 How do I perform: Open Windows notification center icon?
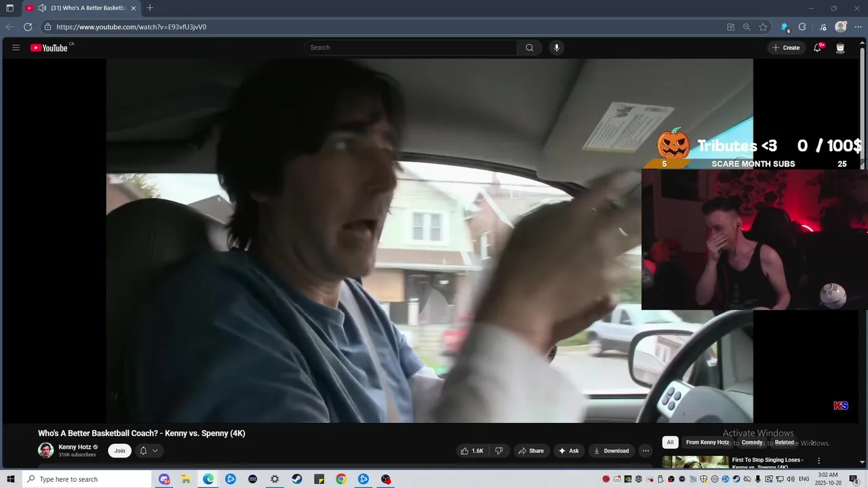tap(854, 479)
